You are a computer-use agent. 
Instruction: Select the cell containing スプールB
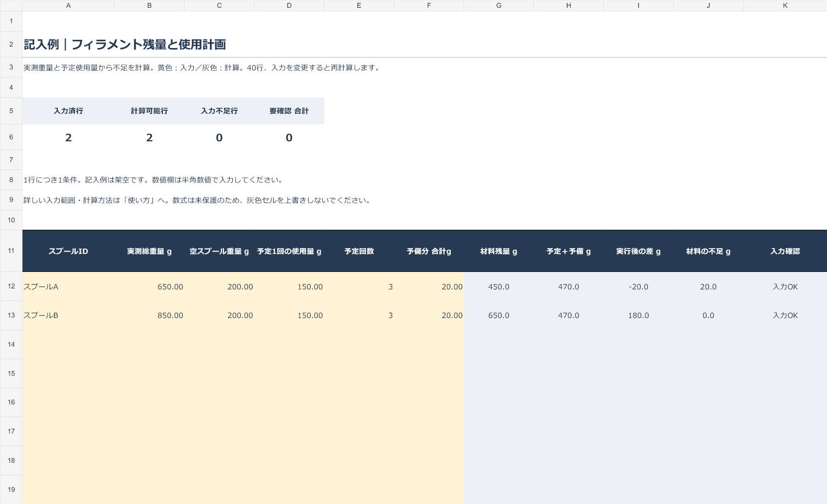click(x=68, y=315)
